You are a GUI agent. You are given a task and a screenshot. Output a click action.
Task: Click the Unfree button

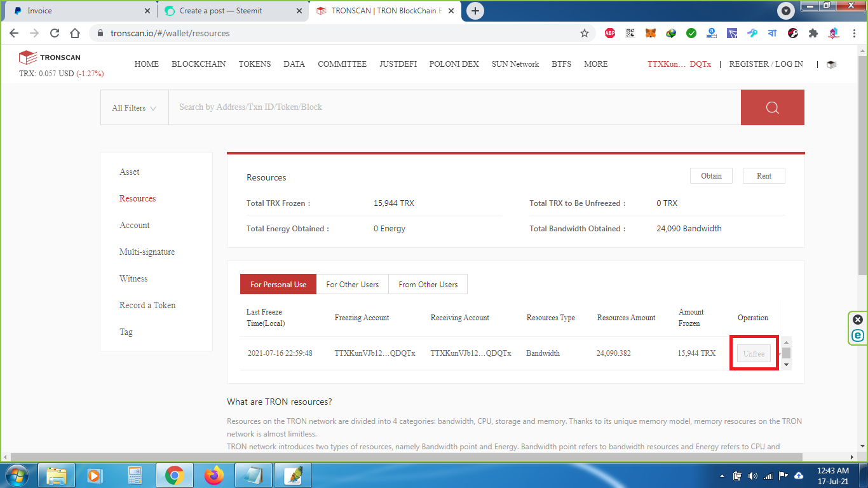[754, 353]
